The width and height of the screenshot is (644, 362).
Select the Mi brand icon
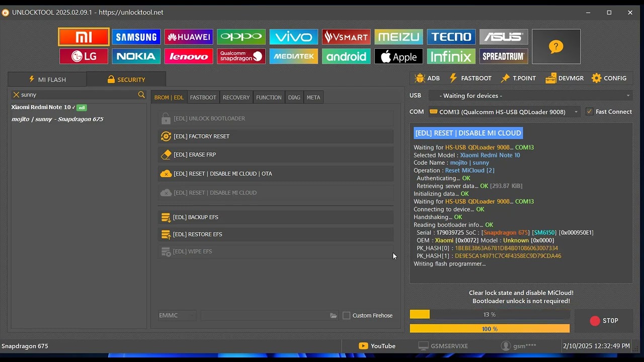pyautogui.click(x=84, y=37)
